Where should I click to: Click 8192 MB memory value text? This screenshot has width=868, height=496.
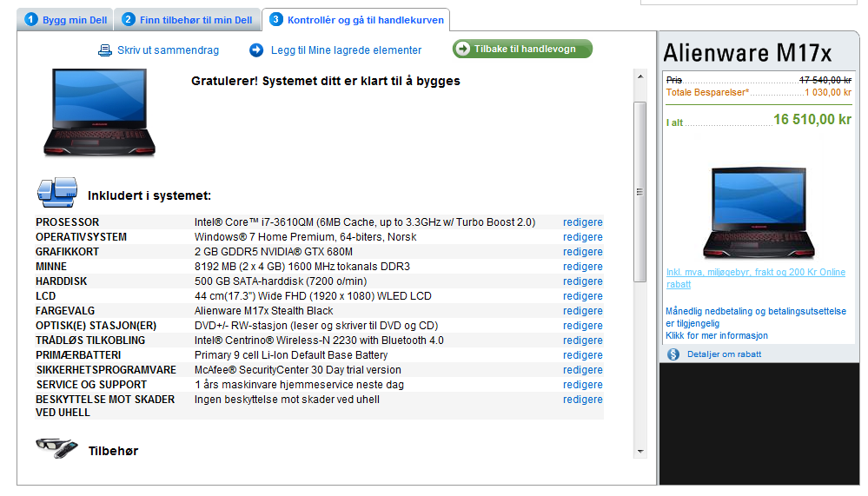point(302,267)
